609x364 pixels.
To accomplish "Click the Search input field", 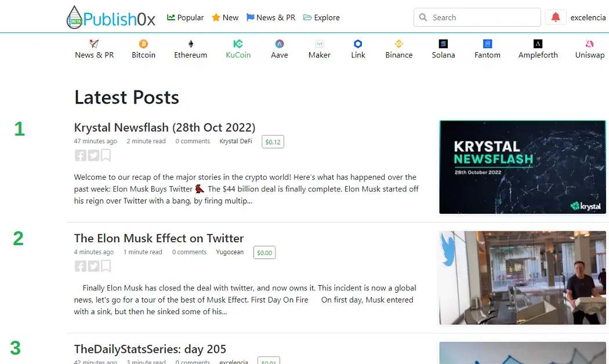I will (x=477, y=17).
